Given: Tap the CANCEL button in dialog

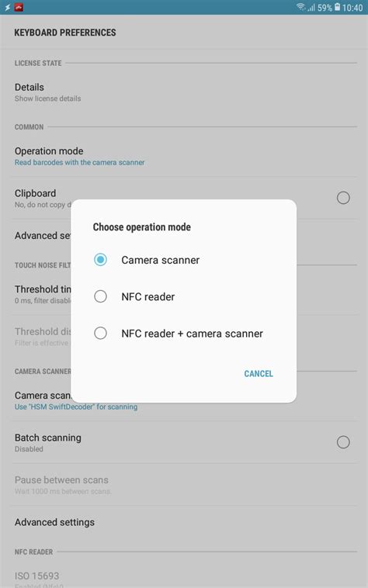Looking at the screenshot, I should (x=259, y=373).
